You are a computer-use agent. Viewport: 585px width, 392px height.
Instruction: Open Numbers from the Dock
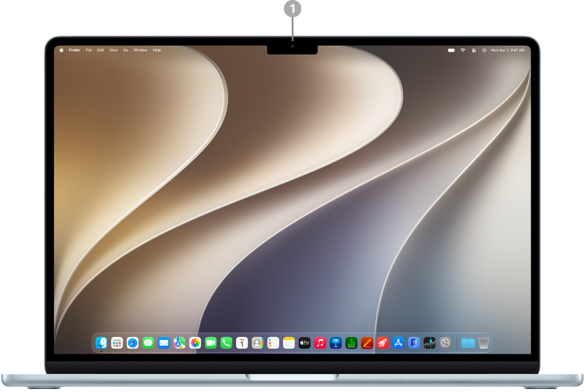(351, 342)
